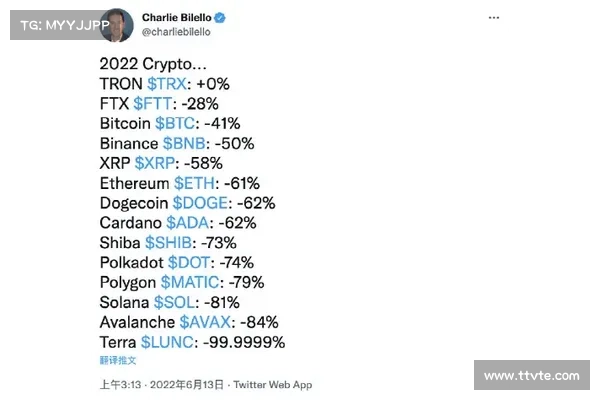Select the $BTC cashtag
This screenshot has height=400, width=600.
pos(175,124)
